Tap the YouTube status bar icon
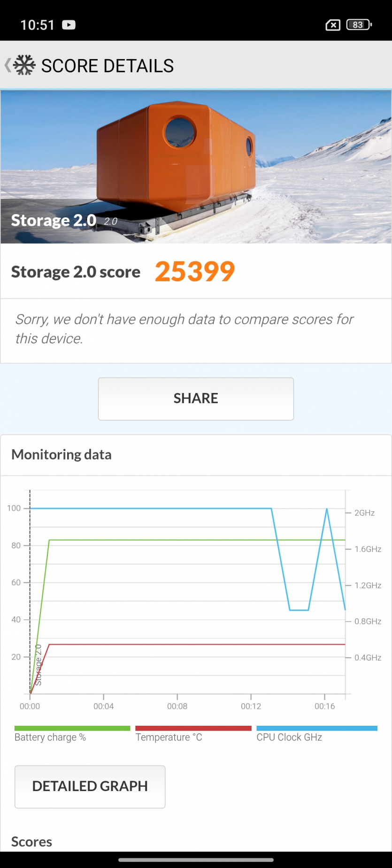This screenshot has height=868, width=392. [x=69, y=25]
